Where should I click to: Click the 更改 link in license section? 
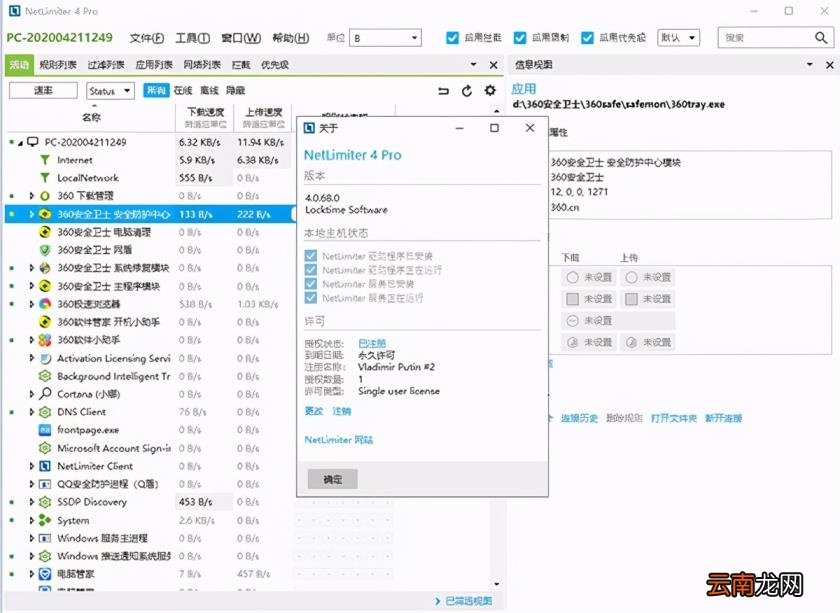click(313, 412)
